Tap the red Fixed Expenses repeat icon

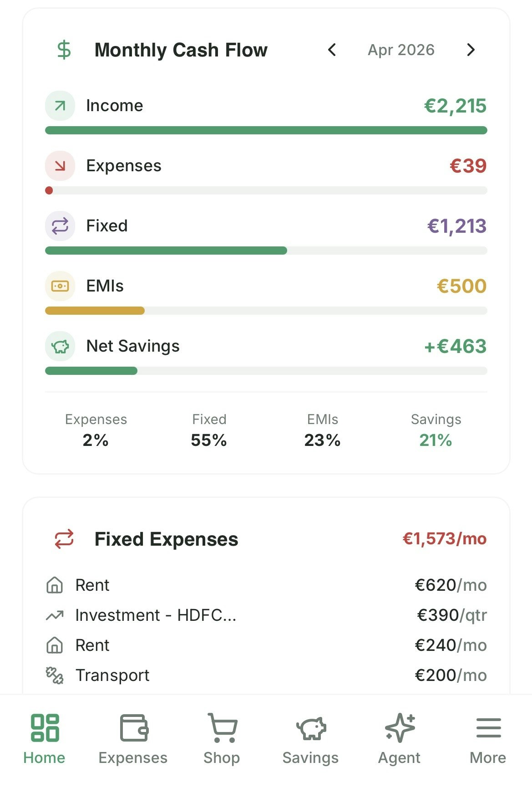point(64,539)
